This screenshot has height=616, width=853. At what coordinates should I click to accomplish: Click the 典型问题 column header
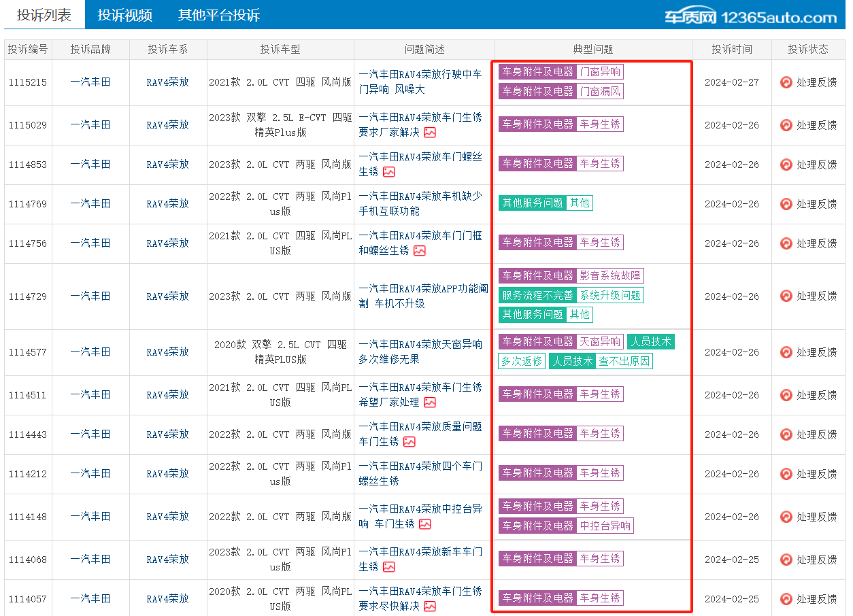pyautogui.click(x=593, y=50)
